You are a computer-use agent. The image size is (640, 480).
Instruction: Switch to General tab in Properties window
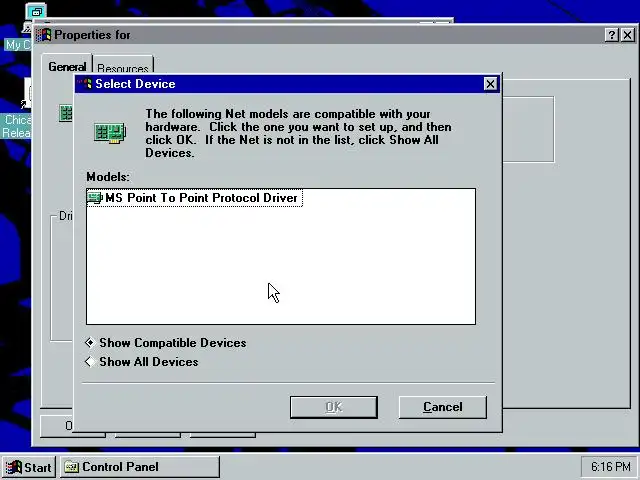click(x=67, y=67)
